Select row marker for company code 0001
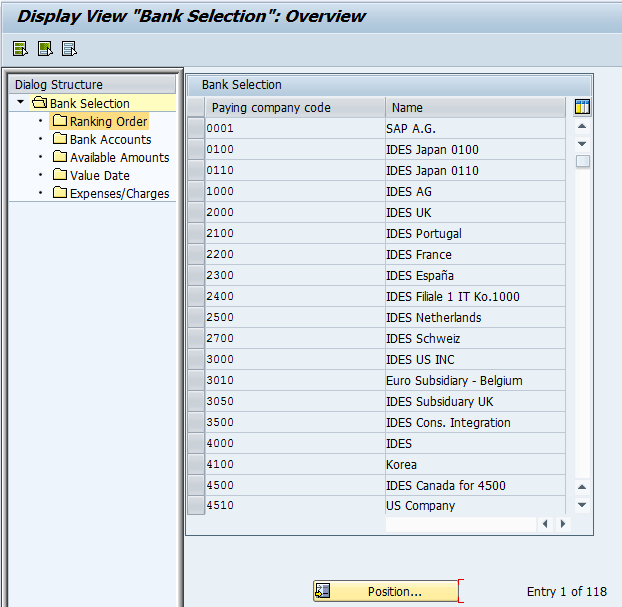622x607 pixels. click(x=196, y=129)
